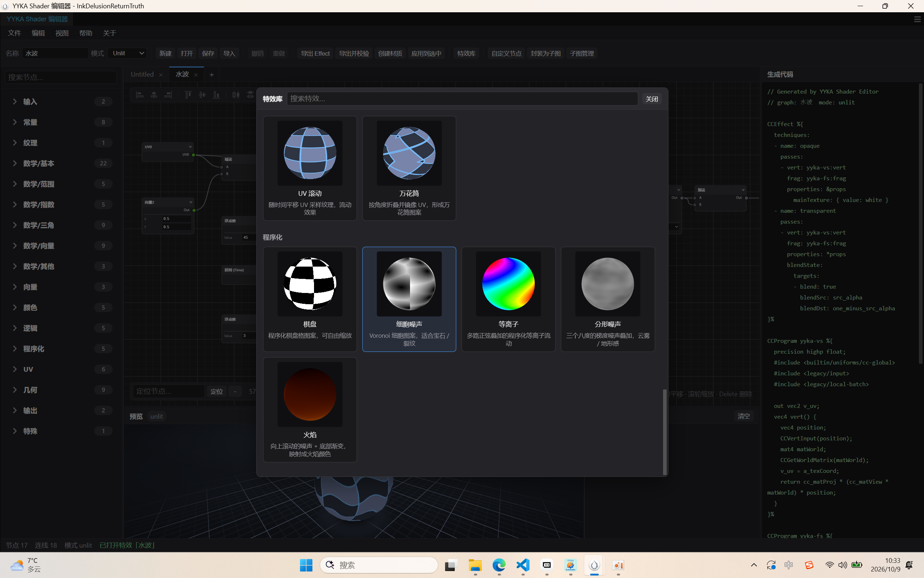The image size is (924, 578).
Task: Expand the 程序化 node category
Action: tap(61, 349)
